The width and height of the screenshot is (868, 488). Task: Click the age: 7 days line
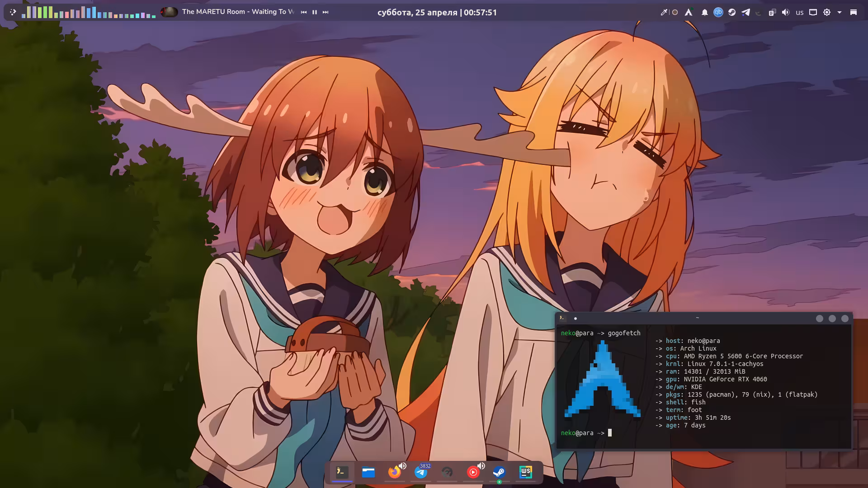point(680,425)
